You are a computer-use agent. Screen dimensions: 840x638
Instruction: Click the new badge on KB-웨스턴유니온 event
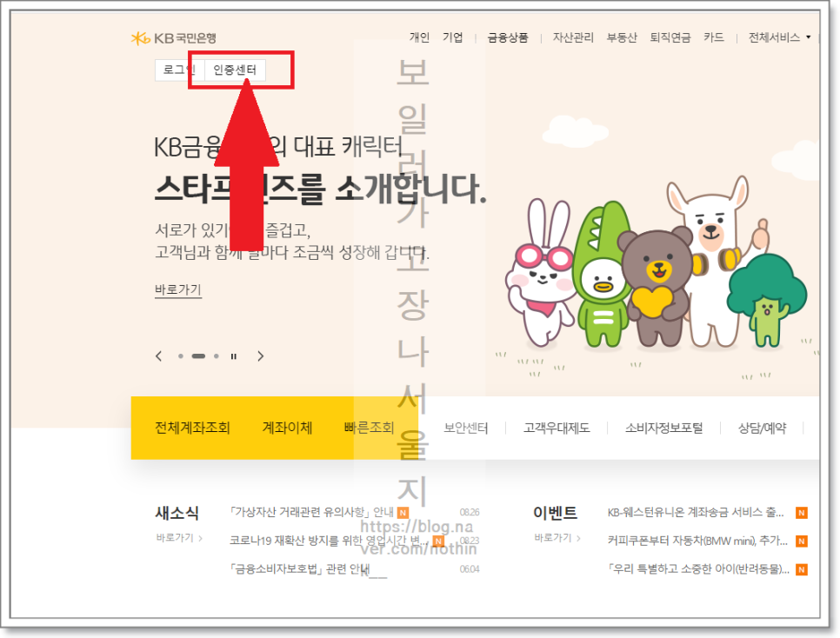802,513
